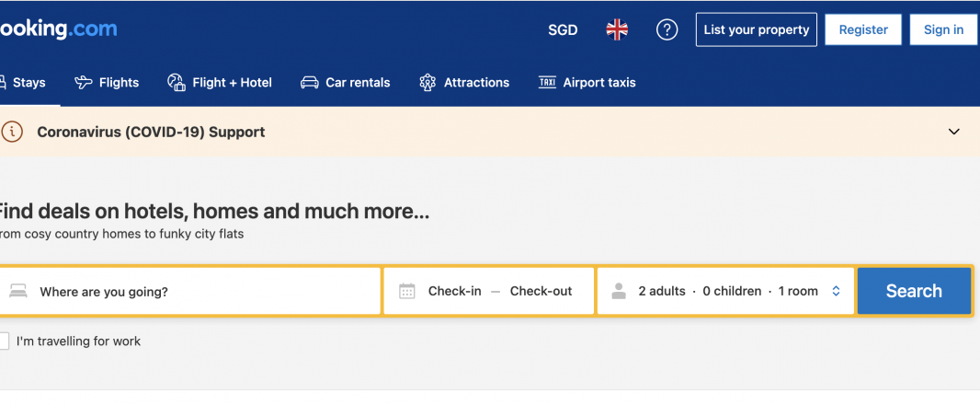Viewport: 980px width, 405px height.
Task: Open the Attractions tab label
Action: click(x=476, y=82)
